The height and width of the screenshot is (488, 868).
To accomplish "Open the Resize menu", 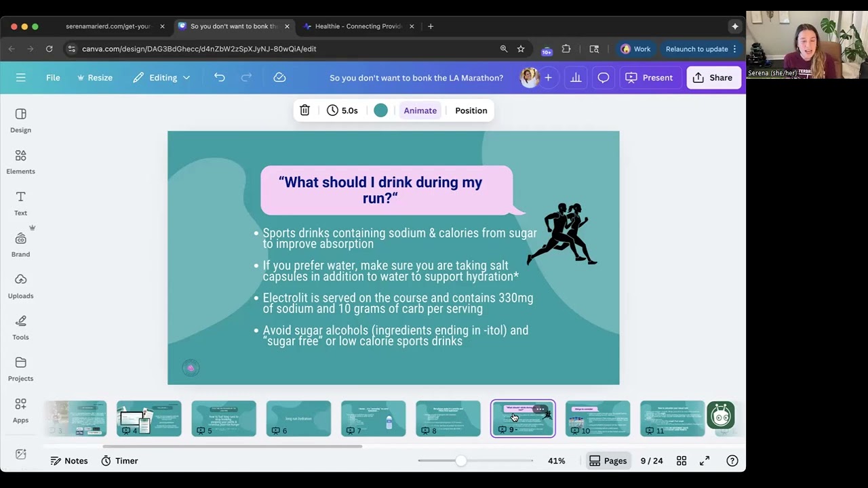I will 95,77.
